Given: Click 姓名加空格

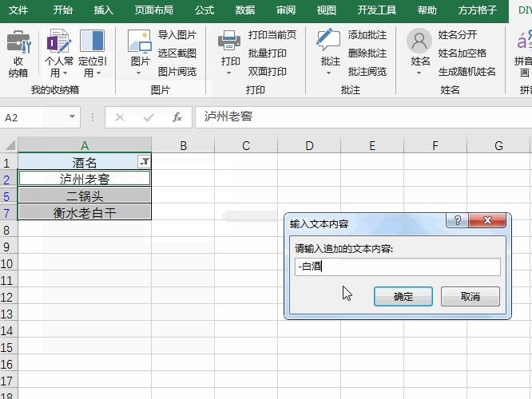Looking at the screenshot, I should click(x=463, y=53).
